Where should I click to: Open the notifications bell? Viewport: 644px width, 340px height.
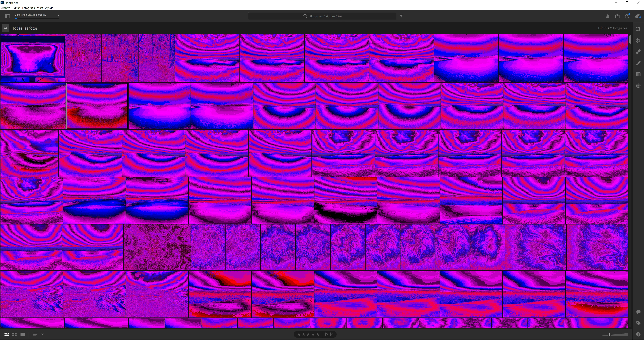(x=608, y=16)
